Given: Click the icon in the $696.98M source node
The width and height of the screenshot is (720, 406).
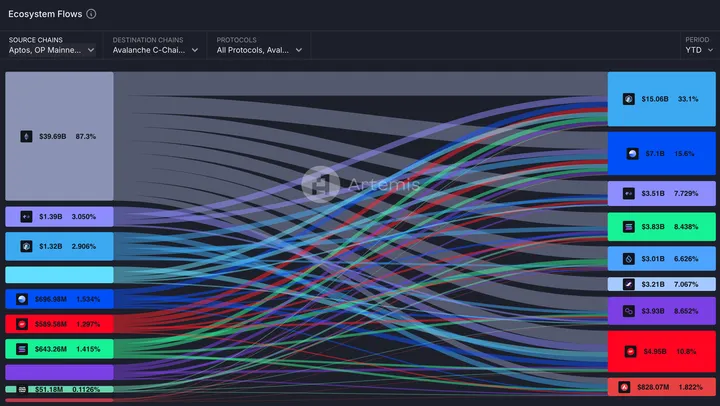Looking at the screenshot, I should click(x=21, y=299).
